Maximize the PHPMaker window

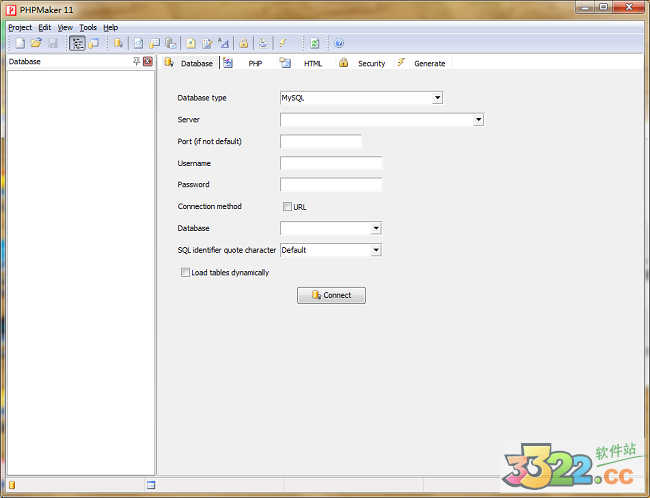tap(604, 7)
